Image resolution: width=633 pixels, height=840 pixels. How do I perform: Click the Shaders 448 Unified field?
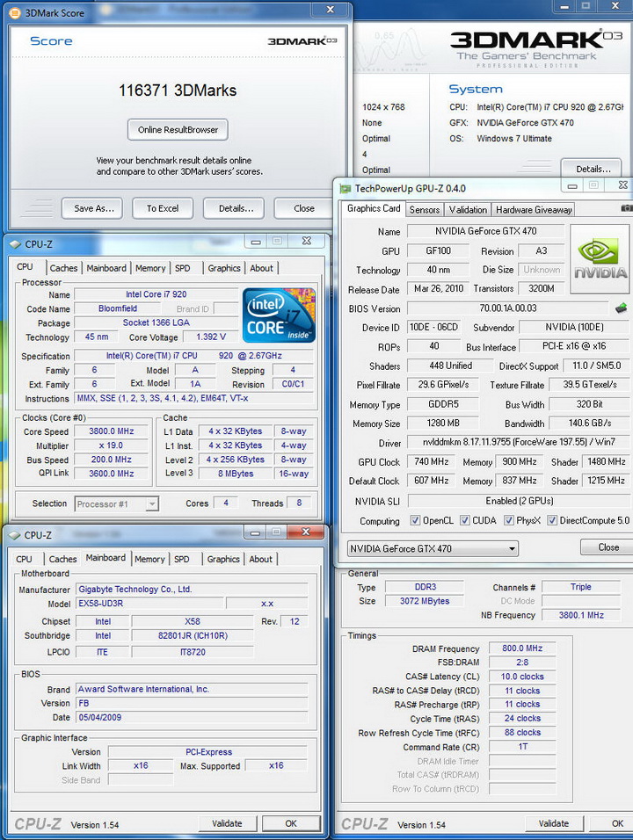(x=450, y=366)
